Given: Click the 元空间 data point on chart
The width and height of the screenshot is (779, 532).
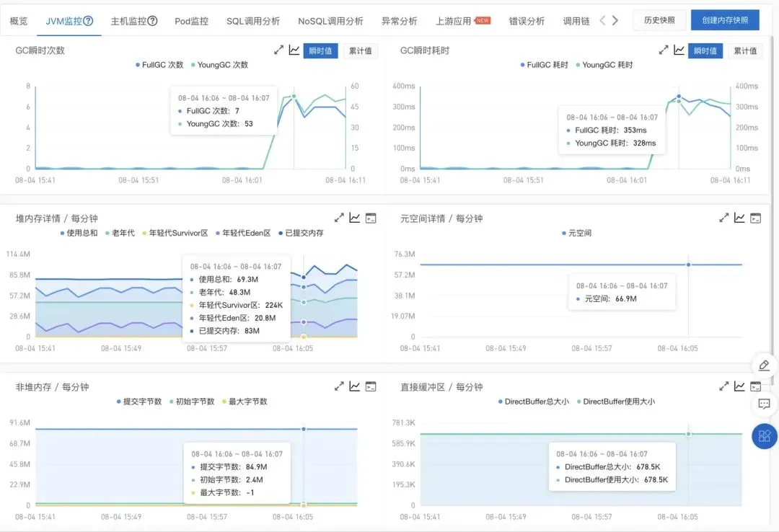Looking at the screenshot, I should [689, 265].
